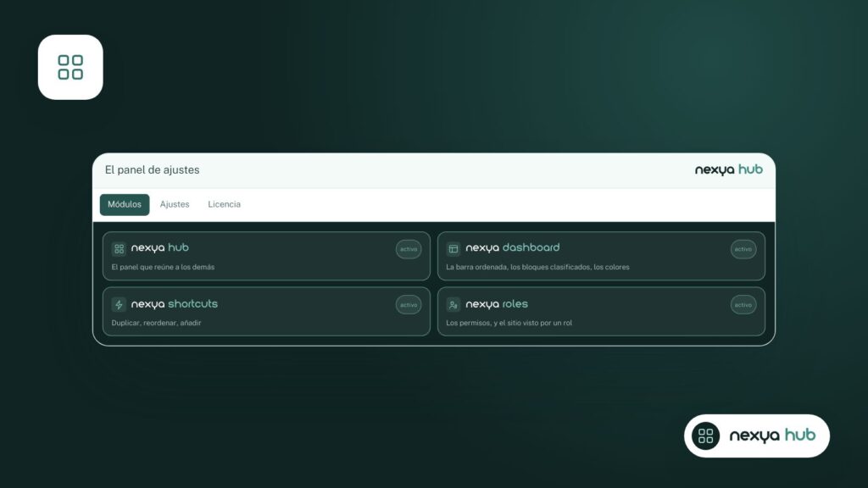Viewport: 868px width, 488px height.
Task: Toggle the activo badge on nexya shortcuts
Action: (x=409, y=305)
